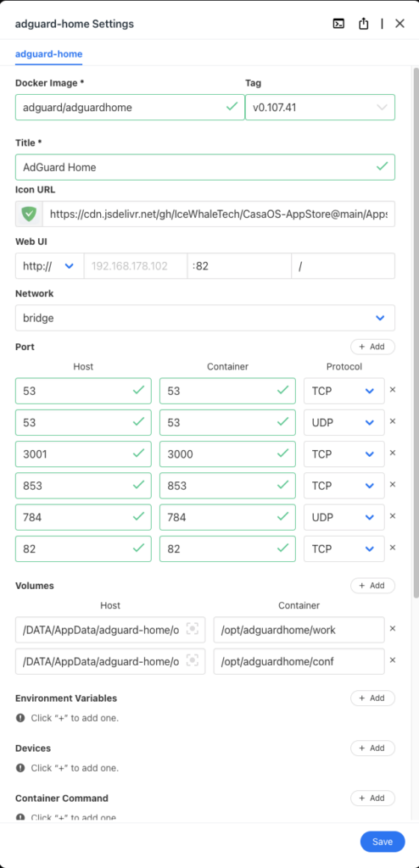The width and height of the screenshot is (419, 868).
Task: Click the host port field 3001
Action: click(83, 454)
